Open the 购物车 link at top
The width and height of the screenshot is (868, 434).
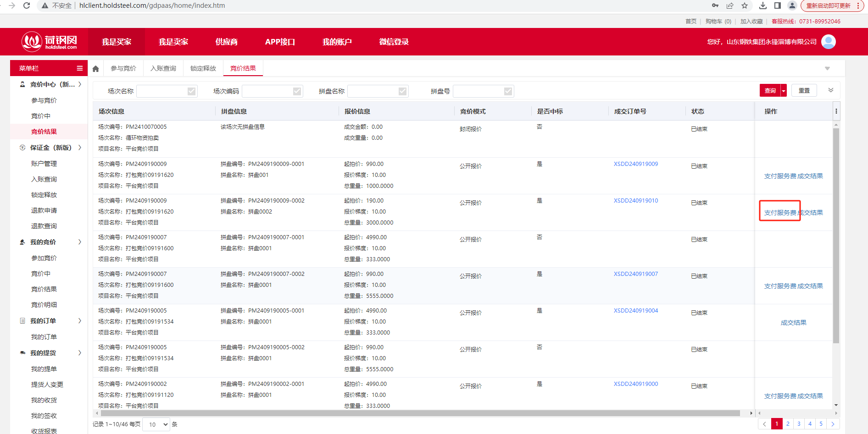click(x=718, y=22)
